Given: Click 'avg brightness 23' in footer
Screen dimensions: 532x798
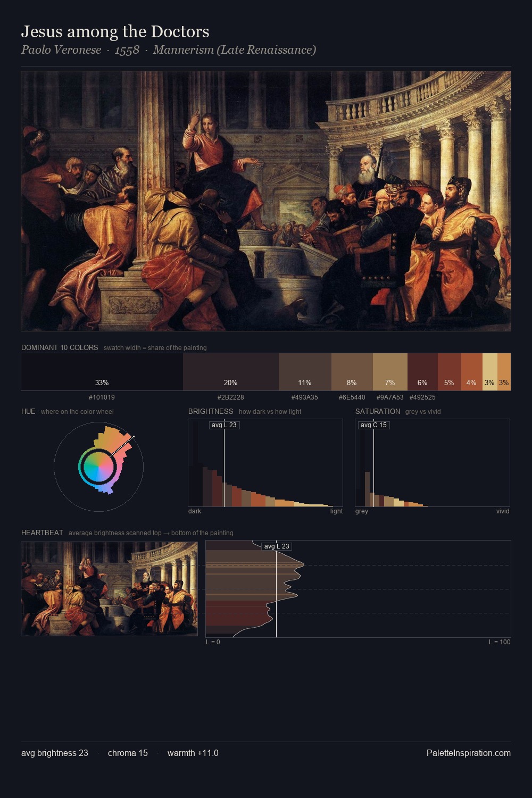Looking at the screenshot, I should coord(55,753).
